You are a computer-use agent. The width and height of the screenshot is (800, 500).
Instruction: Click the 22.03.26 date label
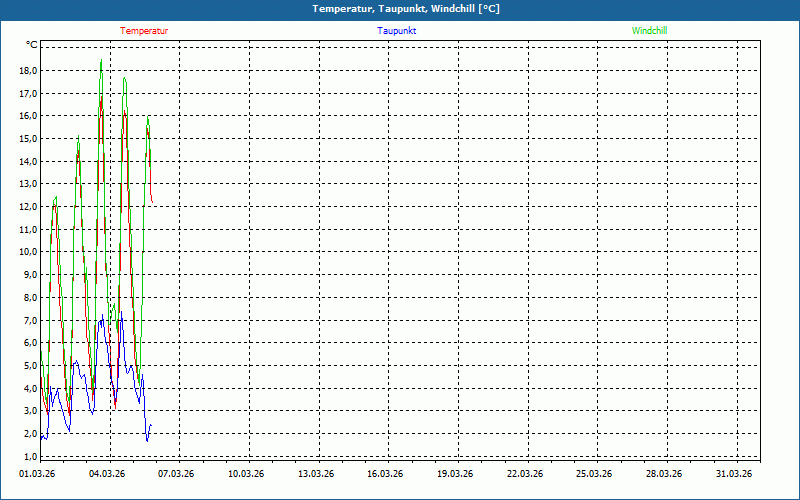click(525, 474)
